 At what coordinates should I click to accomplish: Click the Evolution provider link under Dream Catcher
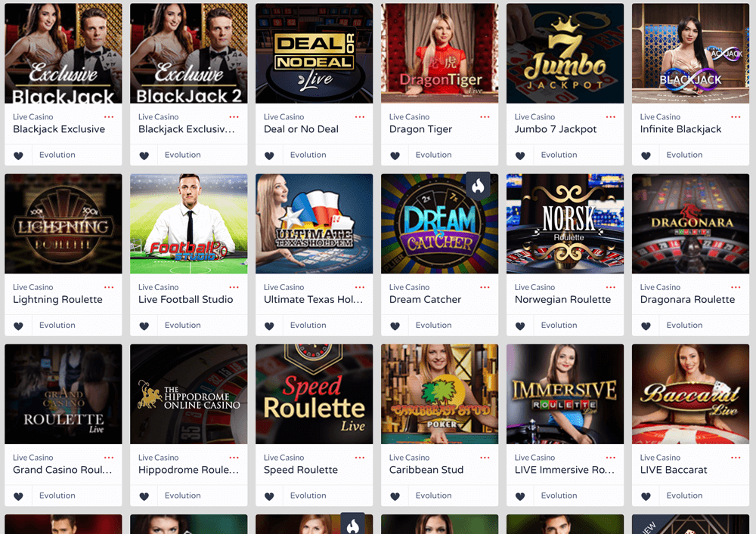[433, 325]
